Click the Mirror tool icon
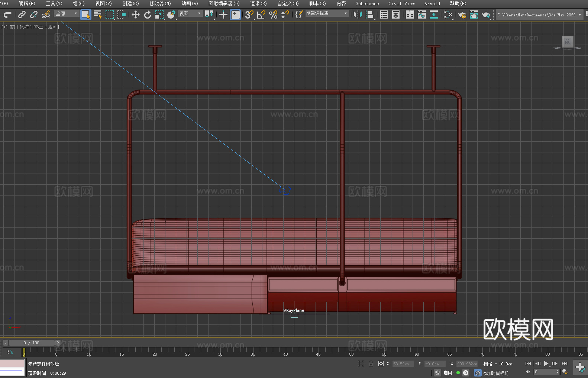 [x=358, y=14]
